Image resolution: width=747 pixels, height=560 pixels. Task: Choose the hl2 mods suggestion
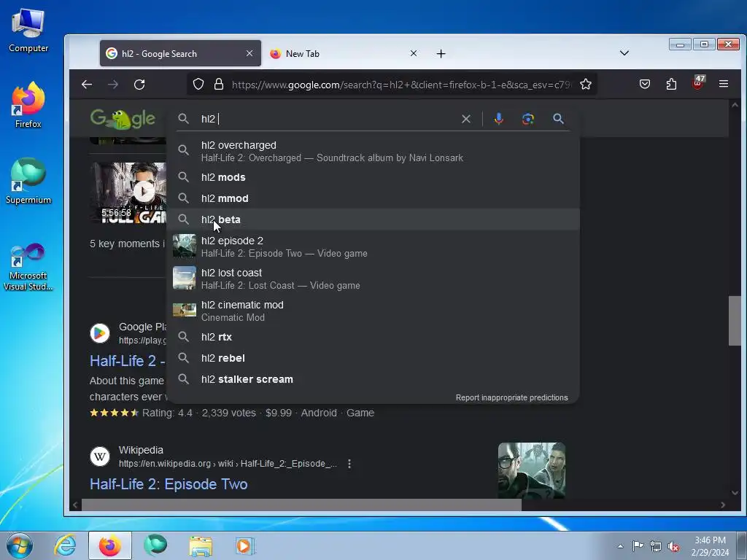[x=373, y=177]
